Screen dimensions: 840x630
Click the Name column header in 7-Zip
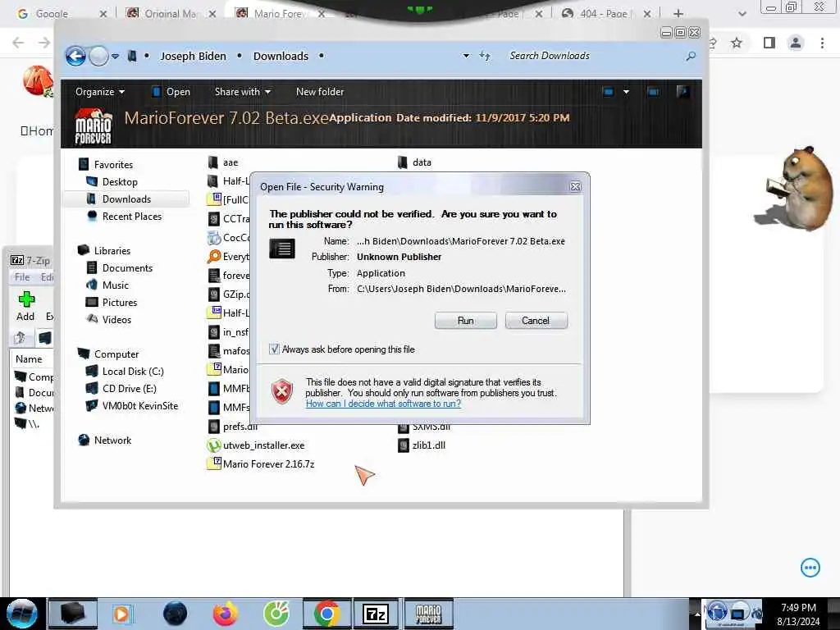point(29,359)
